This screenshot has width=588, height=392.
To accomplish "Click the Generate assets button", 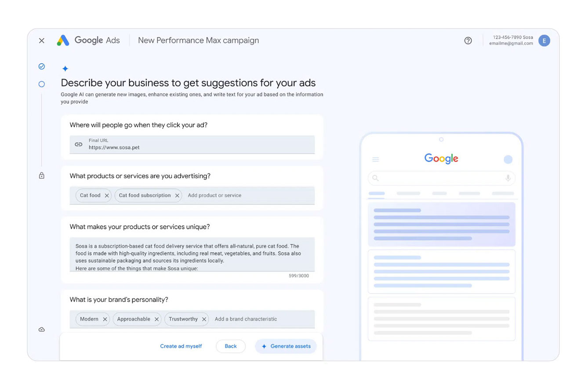I will coord(286,346).
